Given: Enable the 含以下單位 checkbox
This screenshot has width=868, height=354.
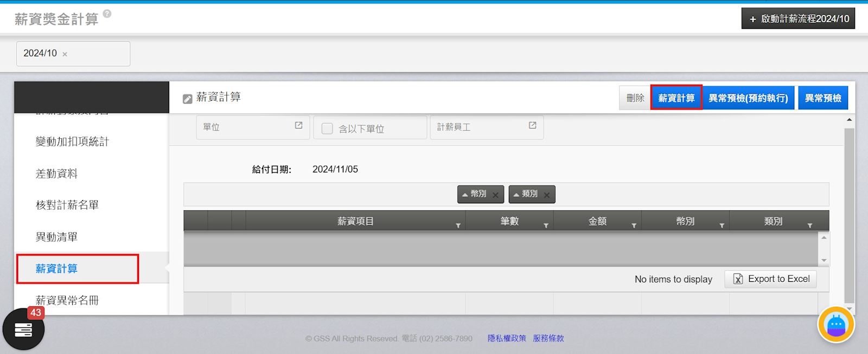Looking at the screenshot, I should pyautogui.click(x=327, y=128).
